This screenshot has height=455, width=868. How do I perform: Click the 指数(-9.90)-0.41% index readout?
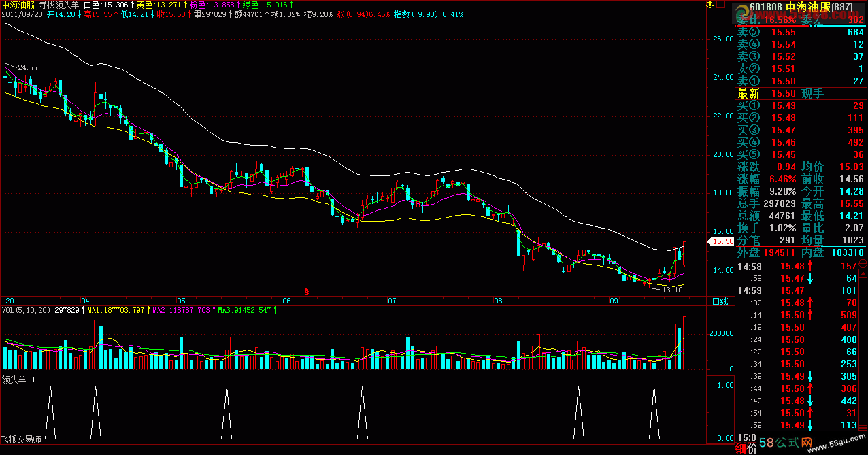[429, 14]
